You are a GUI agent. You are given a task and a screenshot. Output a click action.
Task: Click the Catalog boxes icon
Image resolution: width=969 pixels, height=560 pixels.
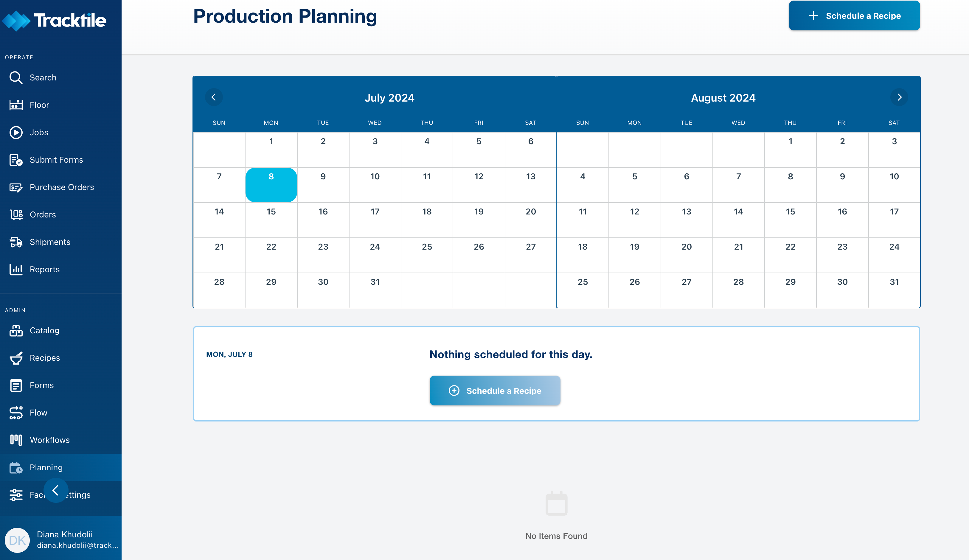pyautogui.click(x=16, y=331)
